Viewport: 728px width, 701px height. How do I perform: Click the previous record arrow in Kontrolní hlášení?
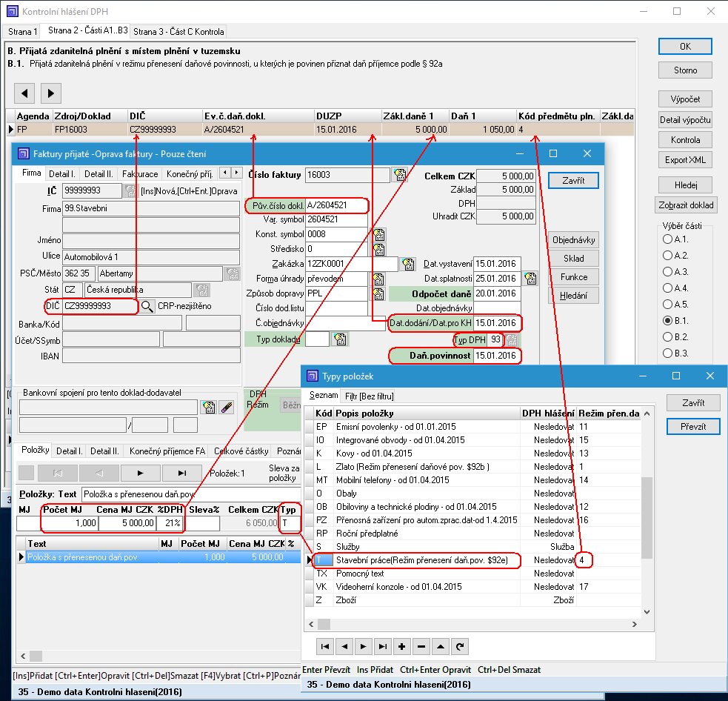[24, 93]
